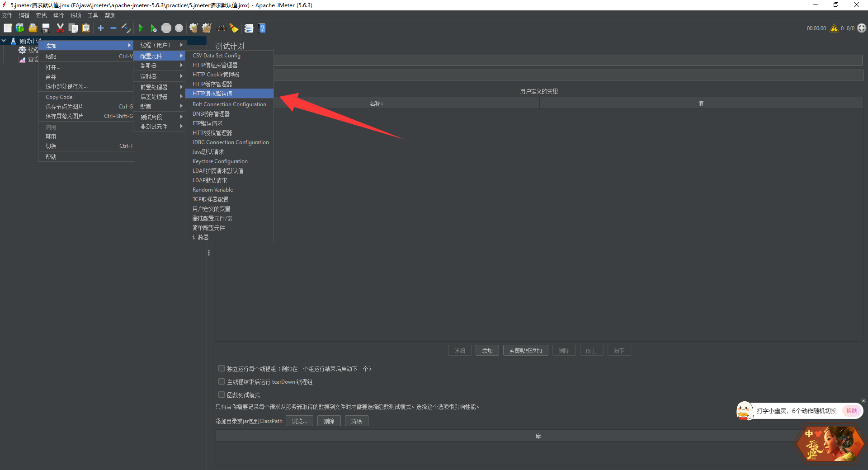
Task: Expand the 定时器 submenu
Action: pyautogui.click(x=159, y=76)
